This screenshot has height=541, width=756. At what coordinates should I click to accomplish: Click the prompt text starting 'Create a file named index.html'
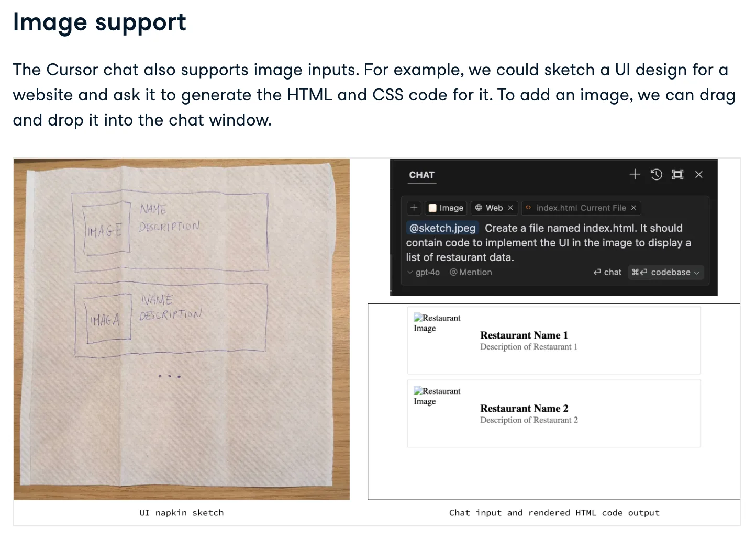(x=548, y=243)
